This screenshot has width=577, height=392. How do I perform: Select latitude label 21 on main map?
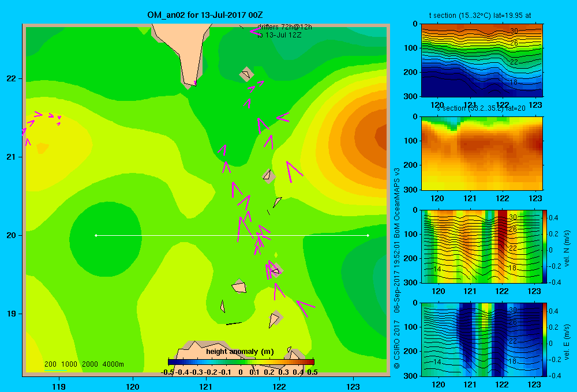12,157
